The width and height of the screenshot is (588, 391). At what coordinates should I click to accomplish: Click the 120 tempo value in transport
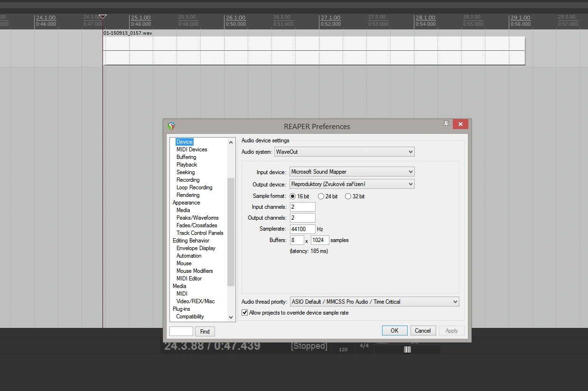(x=343, y=350)
